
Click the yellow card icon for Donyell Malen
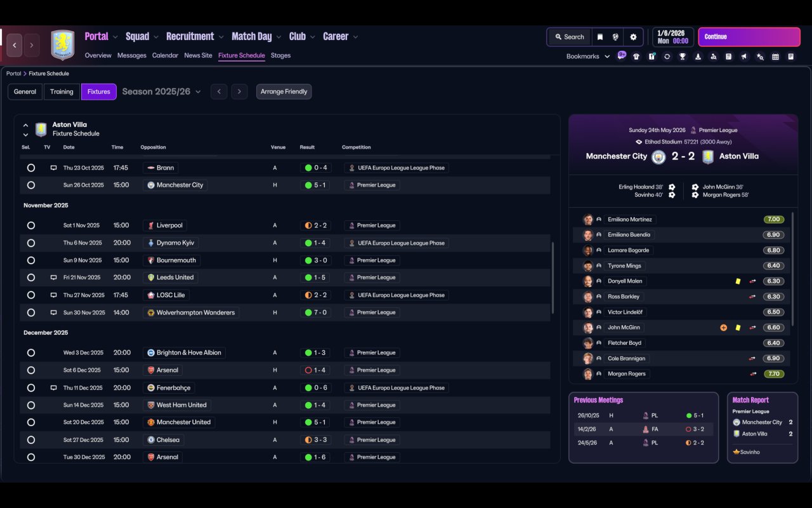click(x=738, y=281)
